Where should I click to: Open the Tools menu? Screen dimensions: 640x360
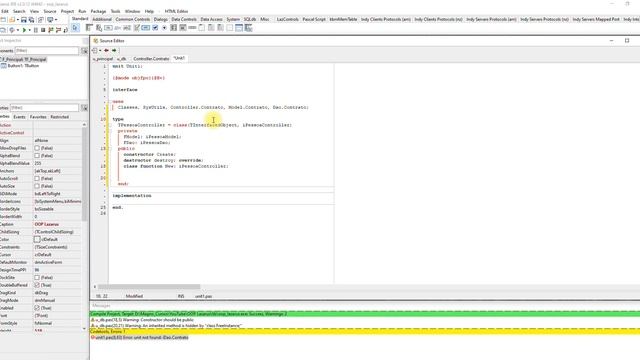pos(116,11)
